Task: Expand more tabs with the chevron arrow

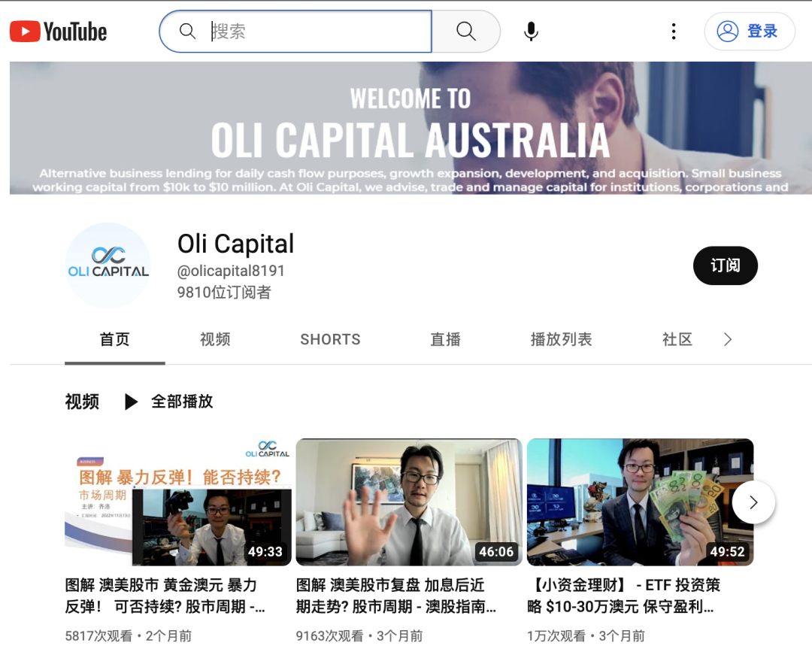Action: pos(728,339)
